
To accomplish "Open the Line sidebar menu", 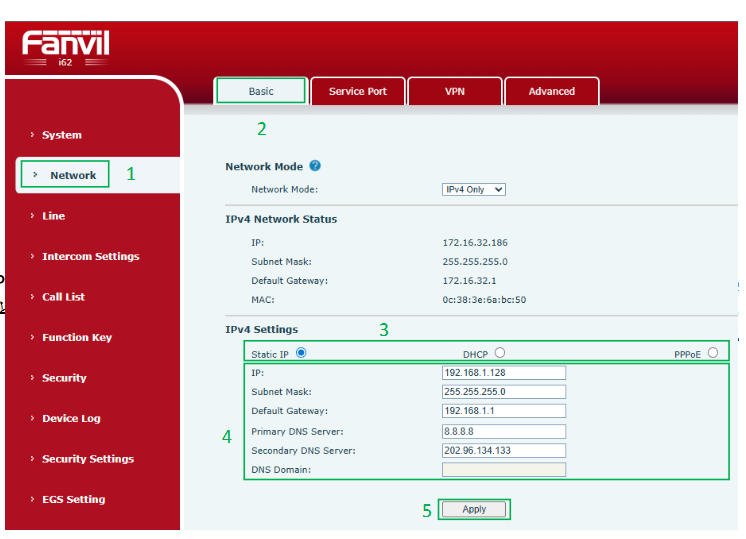I will tap(53, 216).
